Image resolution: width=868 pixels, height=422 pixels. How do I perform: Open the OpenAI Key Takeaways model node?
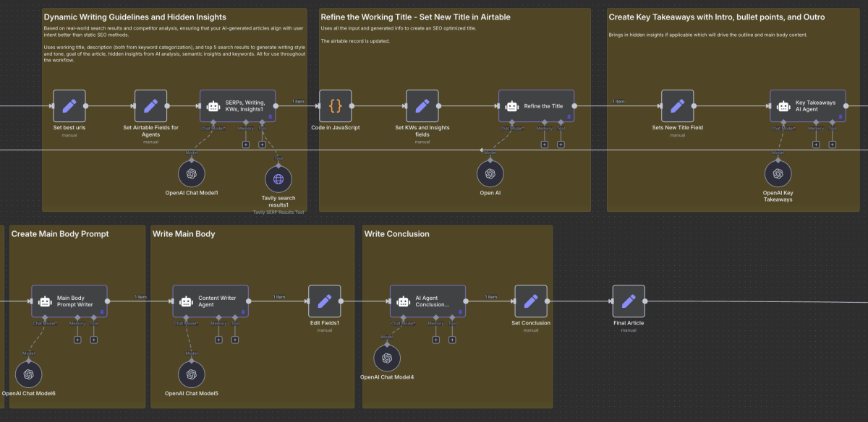(778, 173)
